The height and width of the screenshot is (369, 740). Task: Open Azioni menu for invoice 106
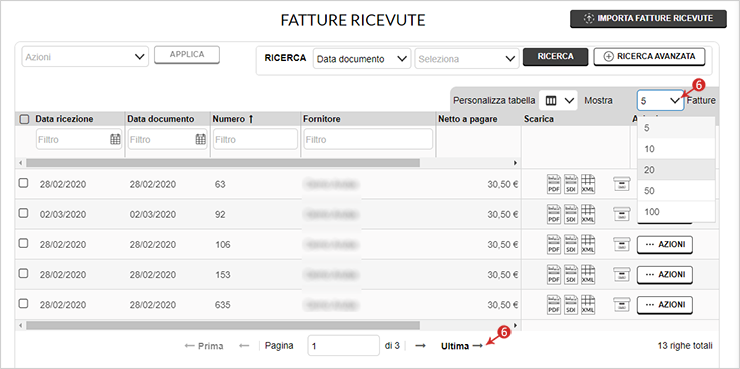tap(664, 244)
